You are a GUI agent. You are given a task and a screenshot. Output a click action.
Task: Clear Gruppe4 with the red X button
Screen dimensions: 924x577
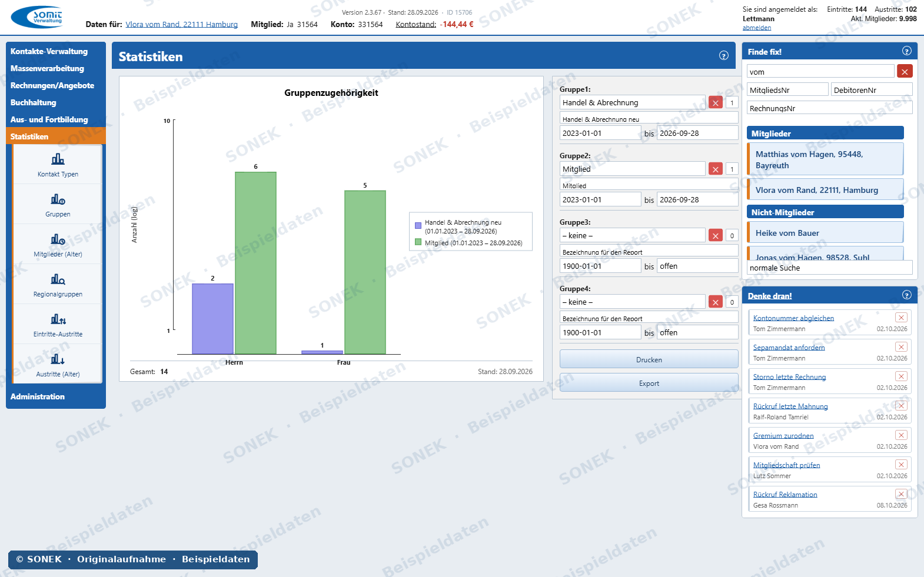(x=716, y=302)
